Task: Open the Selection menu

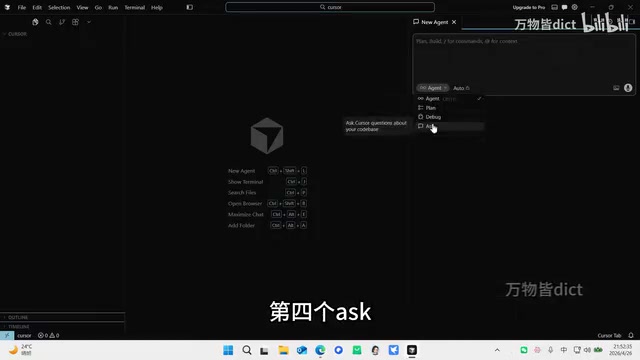Action: [x=59, y=7]
